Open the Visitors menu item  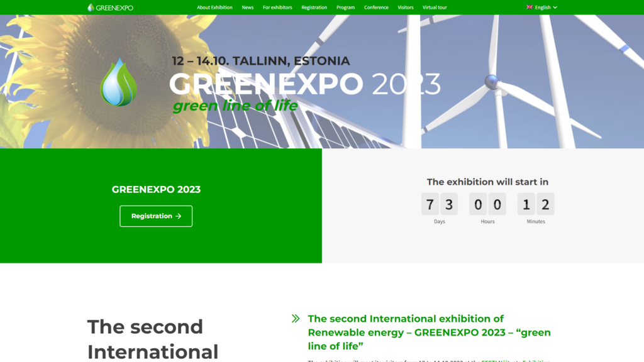coord(406,8)
